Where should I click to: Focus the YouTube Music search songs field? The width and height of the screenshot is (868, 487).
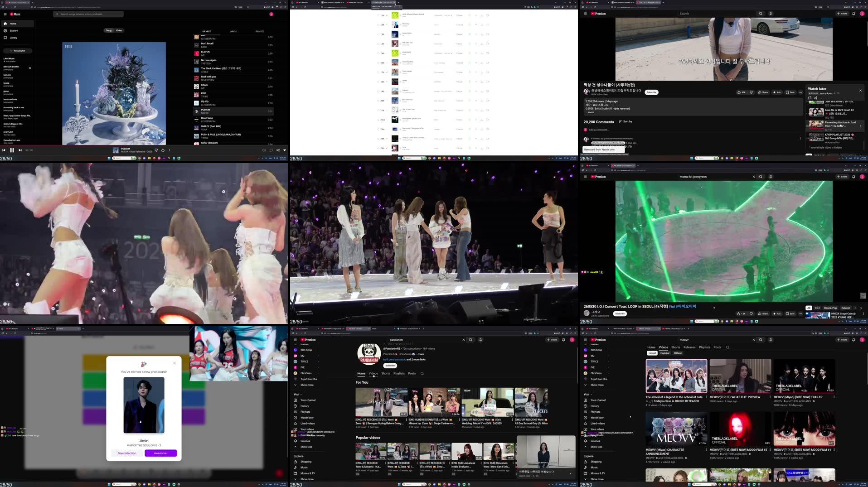click(89, 14)
